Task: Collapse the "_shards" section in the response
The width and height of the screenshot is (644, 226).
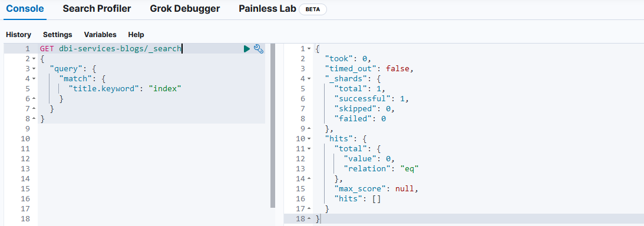Action: coord(309,79)
